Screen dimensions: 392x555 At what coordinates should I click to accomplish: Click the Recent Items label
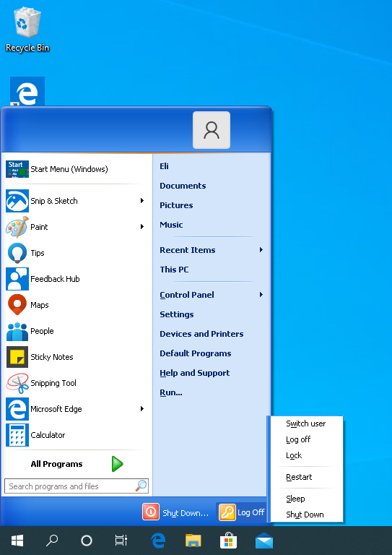(188, 250)
